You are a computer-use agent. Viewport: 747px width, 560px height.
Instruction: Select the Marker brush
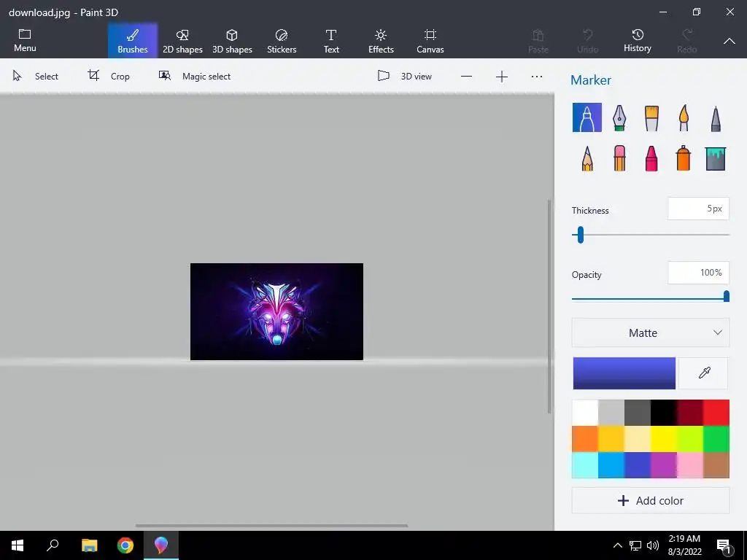[x=587, y=117]
